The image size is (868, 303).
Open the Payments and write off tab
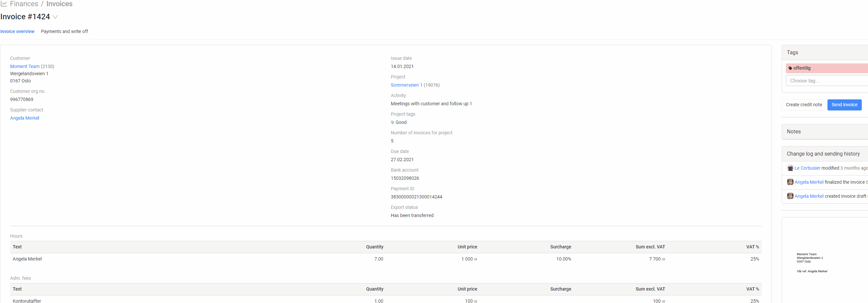tap(64, 31)
